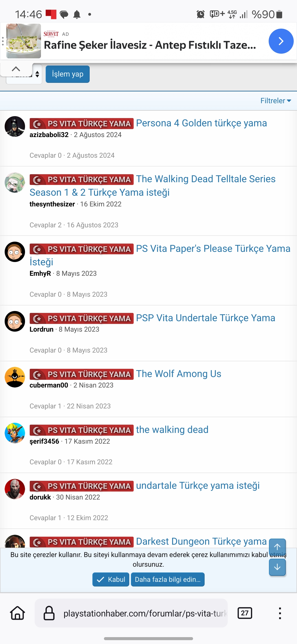Open the browser three-dot menu
The width and height of the screenshot is (297, 644).
pos(280,613)
